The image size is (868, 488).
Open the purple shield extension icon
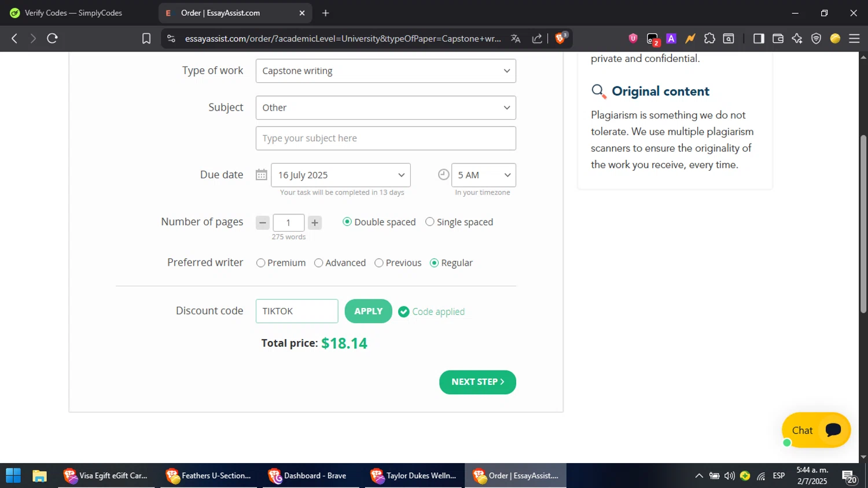[x=633, y=38]
